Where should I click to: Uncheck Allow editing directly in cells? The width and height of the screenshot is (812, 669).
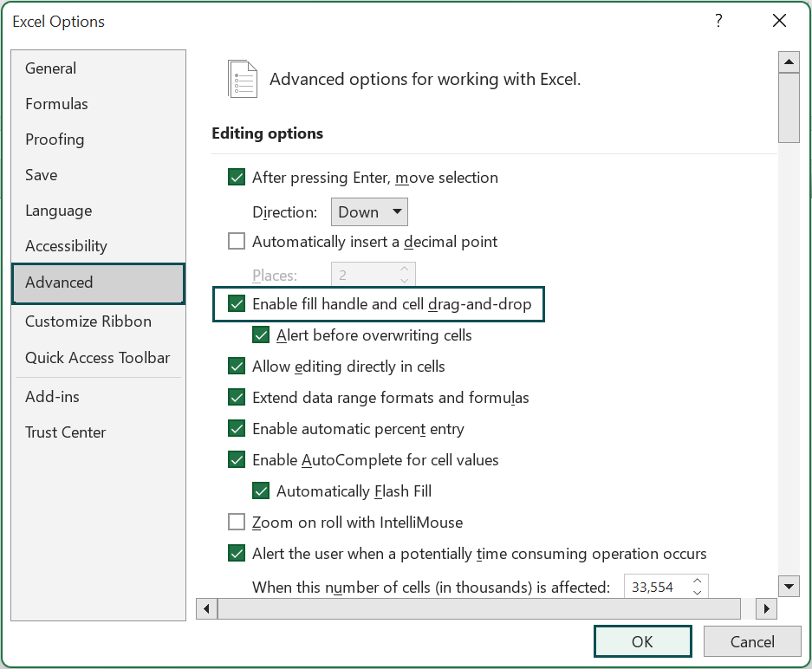point(237,366)
